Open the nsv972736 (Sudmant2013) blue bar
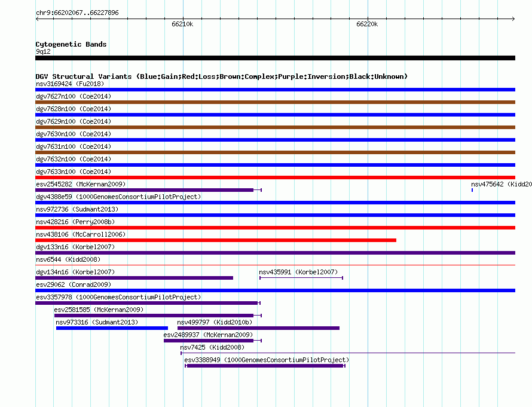Image resolution: width=532 pixels, height=407 pixels. [x=275, y=215]
